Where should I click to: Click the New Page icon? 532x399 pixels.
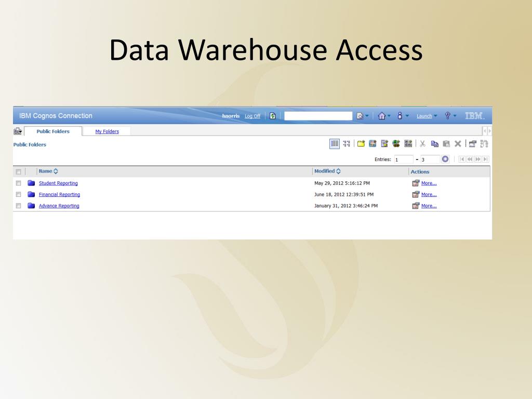pyautogui.click(x=408, y=144)
